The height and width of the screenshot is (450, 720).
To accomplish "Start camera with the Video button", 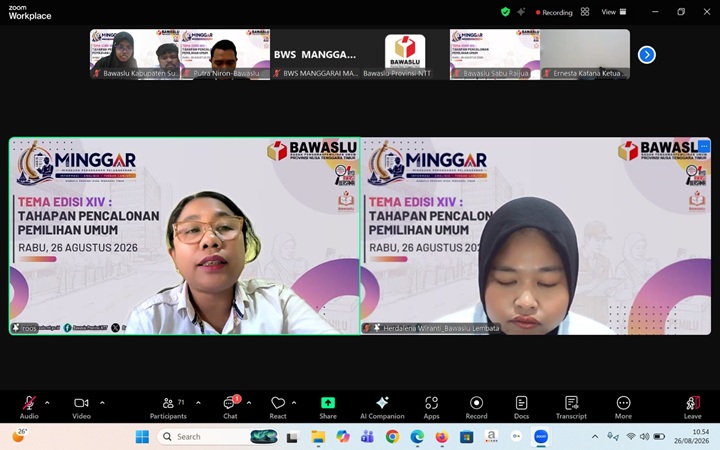I will coord(81,407).
